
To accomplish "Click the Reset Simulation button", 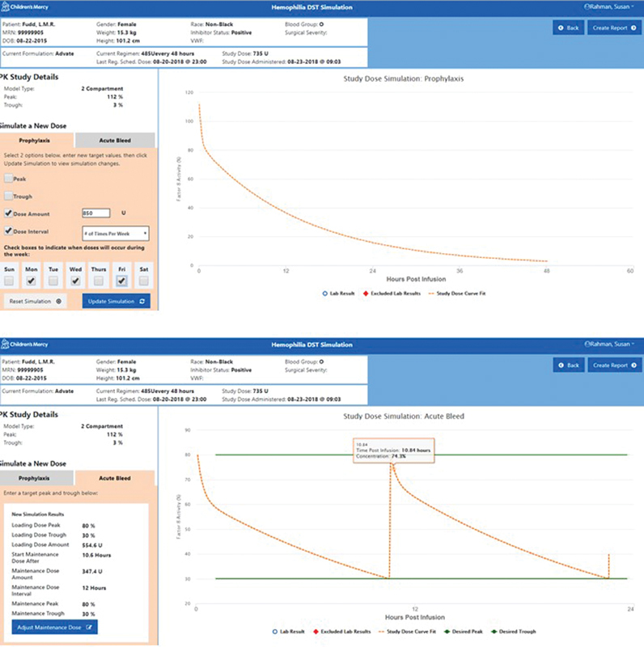I will 35,301.
